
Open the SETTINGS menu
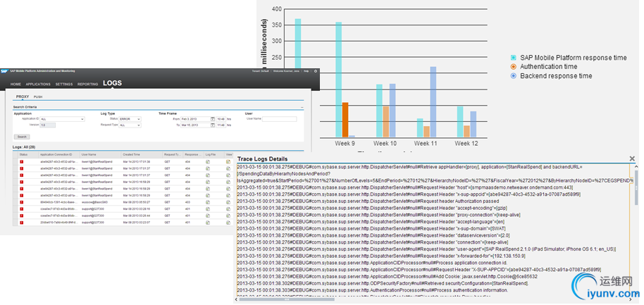click(x=64, y=84)
